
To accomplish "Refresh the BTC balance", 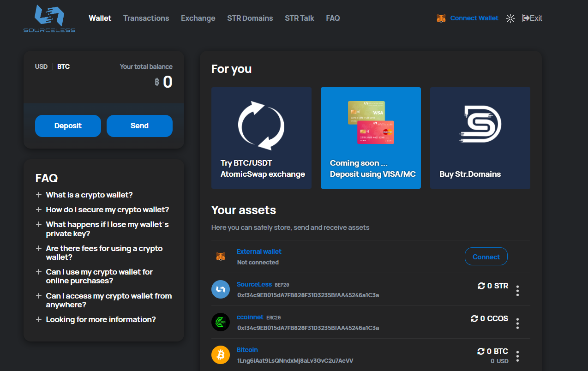I will [481, 352].
